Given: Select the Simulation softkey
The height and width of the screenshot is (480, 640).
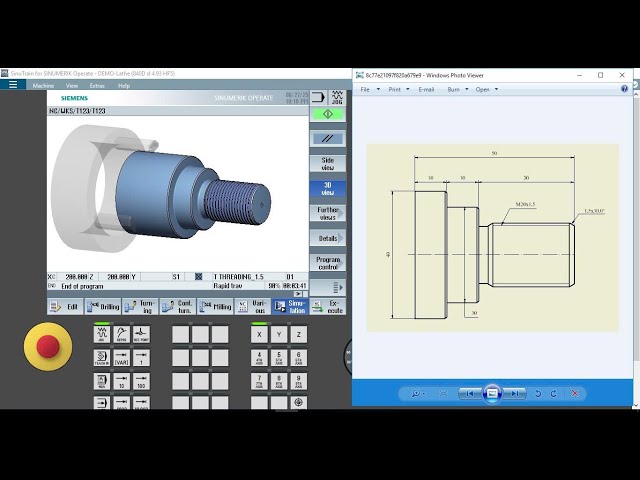Looking at the screenshot, I should [x=290, y=307].
